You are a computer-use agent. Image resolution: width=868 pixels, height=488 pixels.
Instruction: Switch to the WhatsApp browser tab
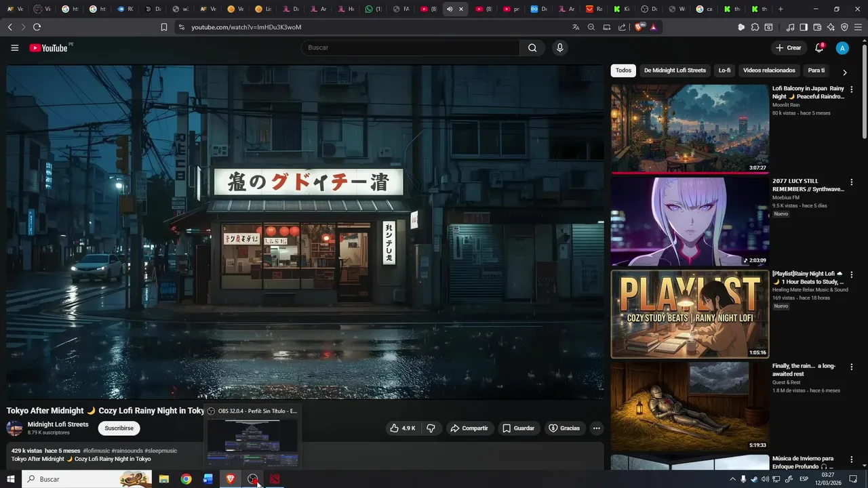click(x=373, y=9)
